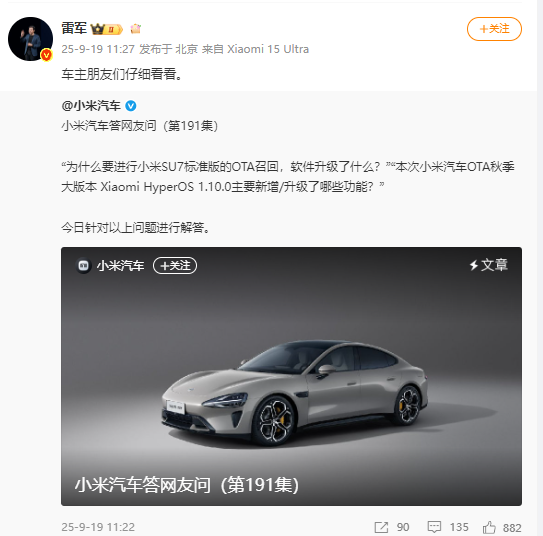Open the Xiaomi SU7 car article thumbnail
This screenshot has width=543, height=536.
[291, 376]
